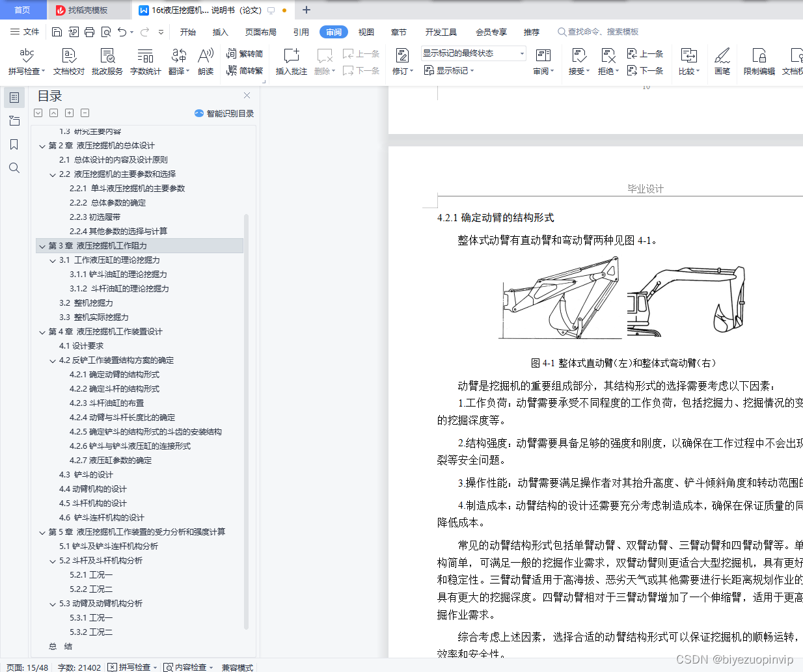Click the Print icon in quick access toolbar
This screenshot has width=803, height=672.
[89, 32]
